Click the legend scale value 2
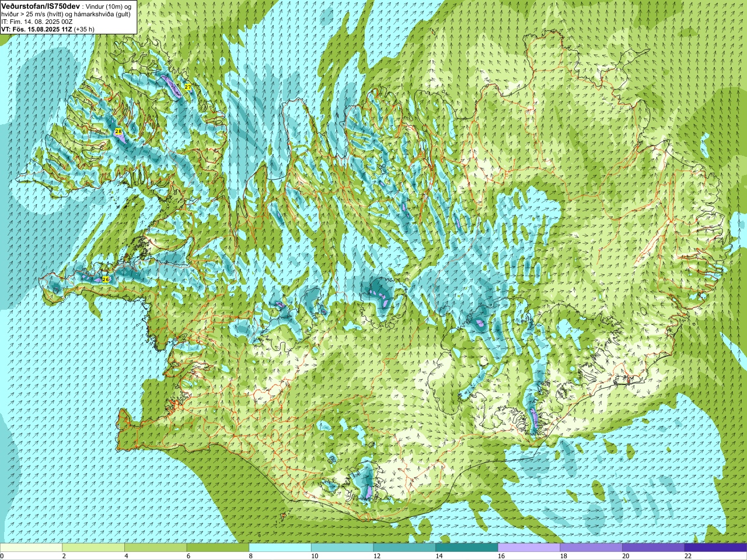747x560 pixels. (x=64, y=556)
